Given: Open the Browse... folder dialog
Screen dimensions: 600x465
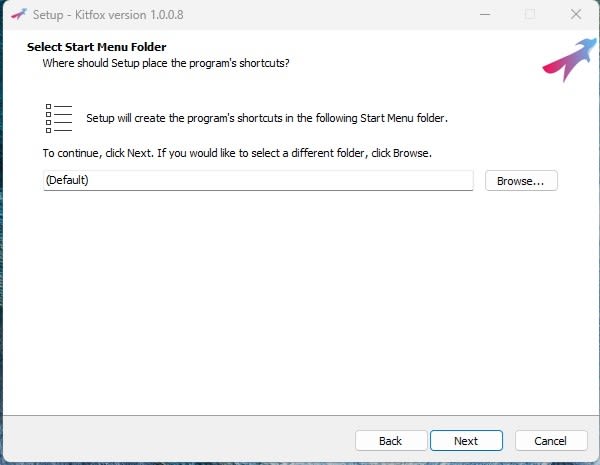Looking at the screenshot, I should pyautogui.click(x=521, y=181).
